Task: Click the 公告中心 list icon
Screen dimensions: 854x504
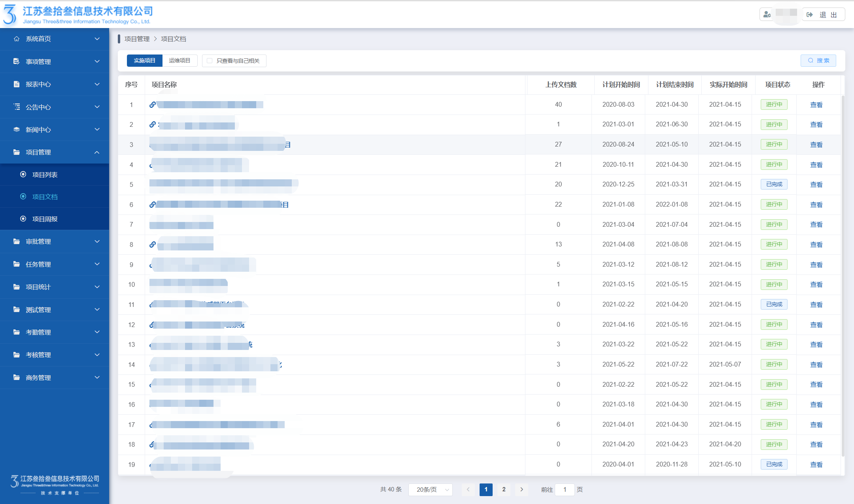Action: click(17, 107)
